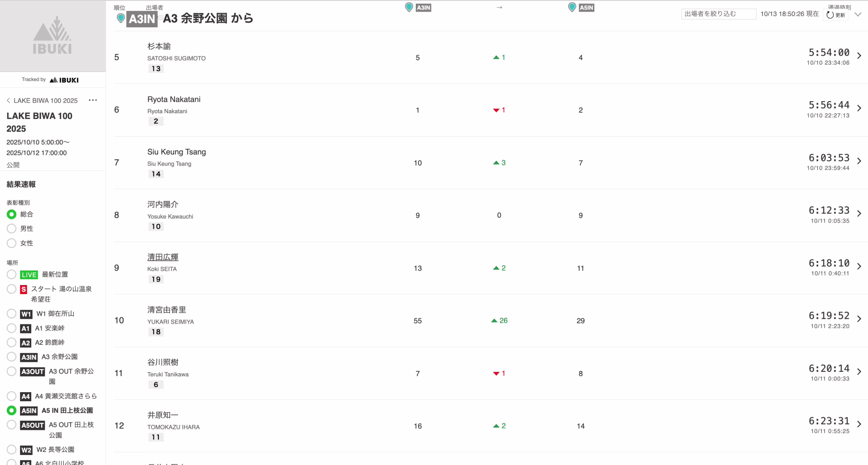Image resolution: width=868 pixels, height=465 pixels.
Task: Expand Ryota Nakatani's row chevron
Action: (x=859, y=108)
